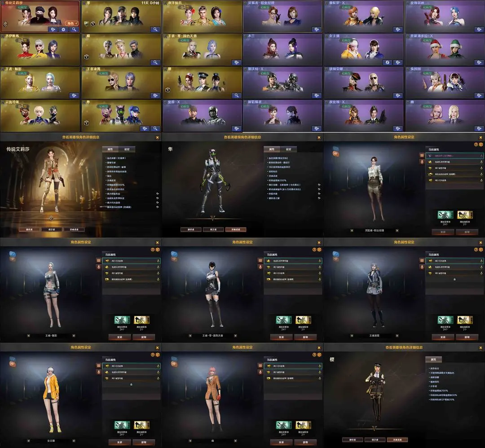
Task: Click the magnifier icon on 传说艾莉莎 card
Action: point(74,29)
